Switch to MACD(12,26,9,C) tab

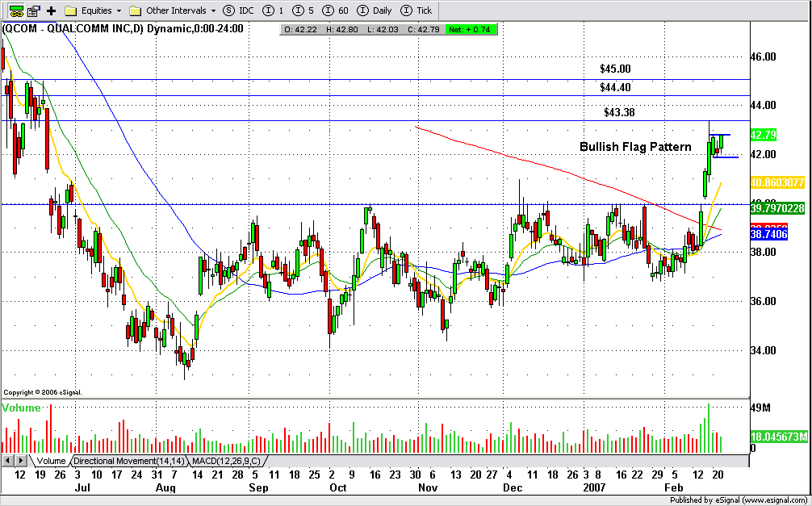coord(226,461)
